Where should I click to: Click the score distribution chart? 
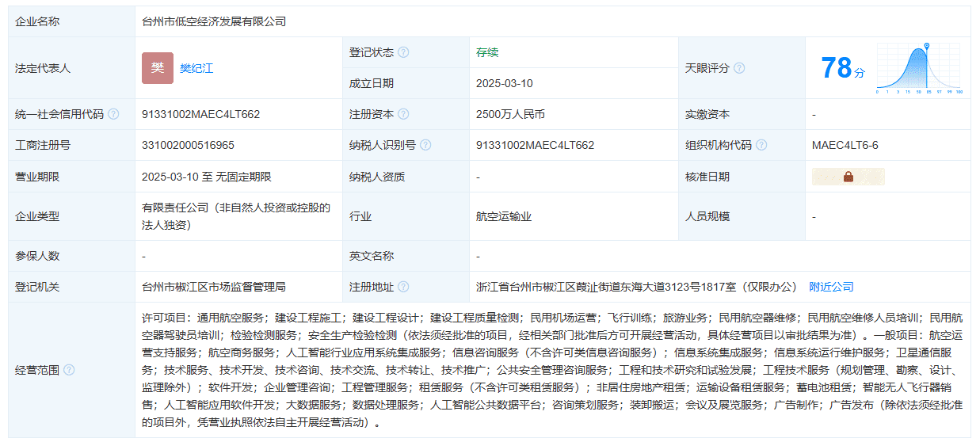pyautogui.click(x=919, y=67)
